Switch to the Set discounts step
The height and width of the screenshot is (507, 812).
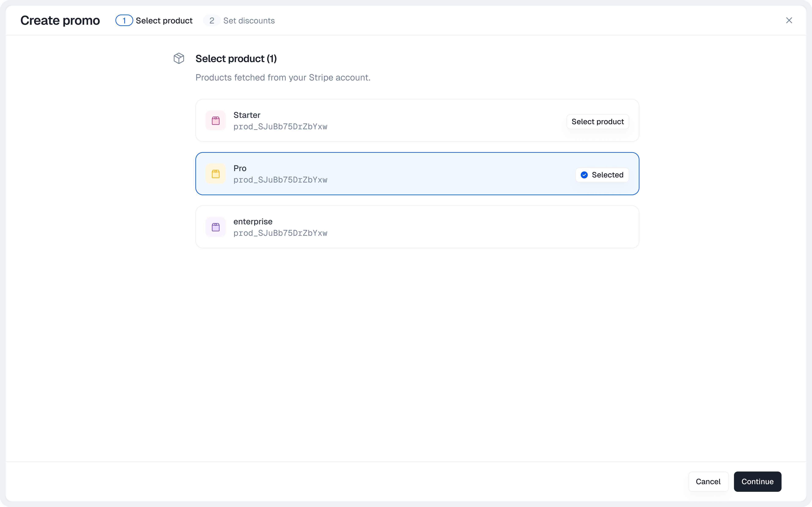click(249, 20)
